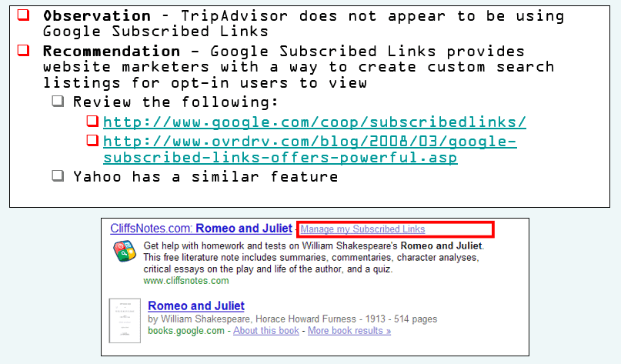This screenshot has height=364, width=621.
Task: Click the bold Recommendation heading text
Action: coord(111,52)
